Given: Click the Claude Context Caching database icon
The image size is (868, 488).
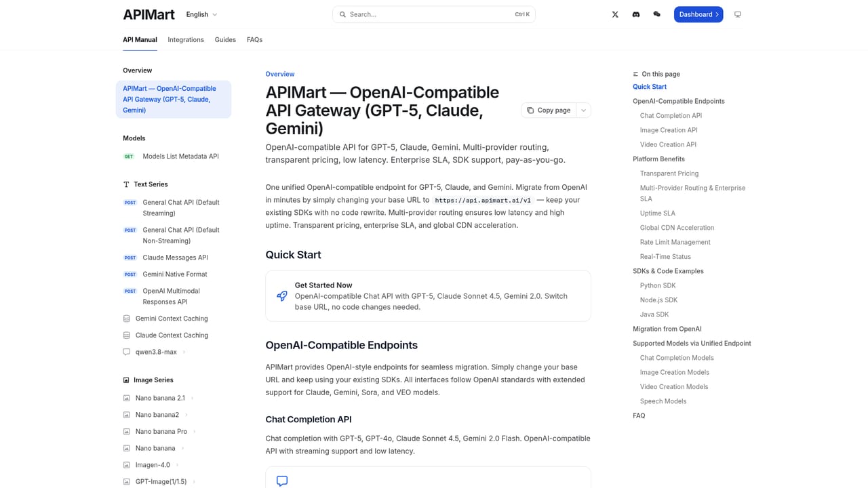Looking at the screenshot, I should pyautogui.click(x=126, y=335).
